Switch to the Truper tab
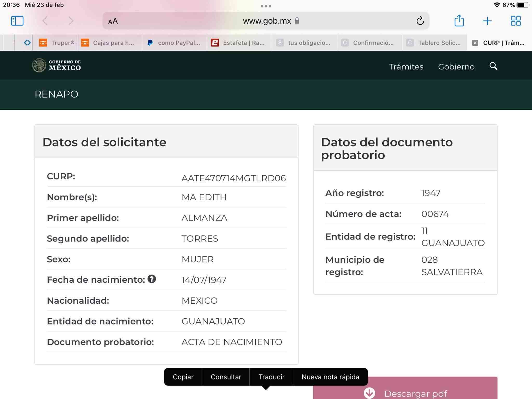532x399 pixels. point(57,43)
